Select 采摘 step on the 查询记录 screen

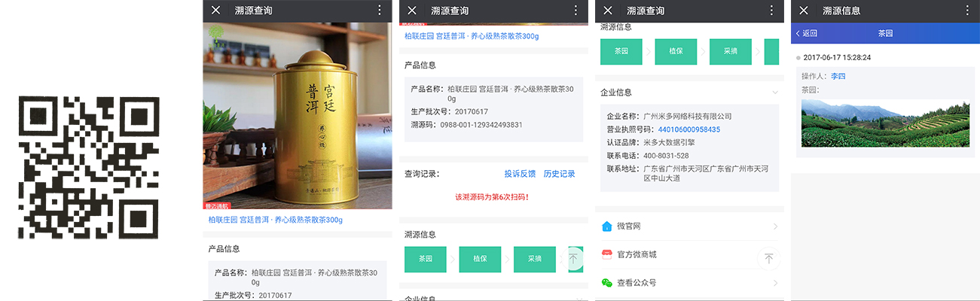point(535,259)
